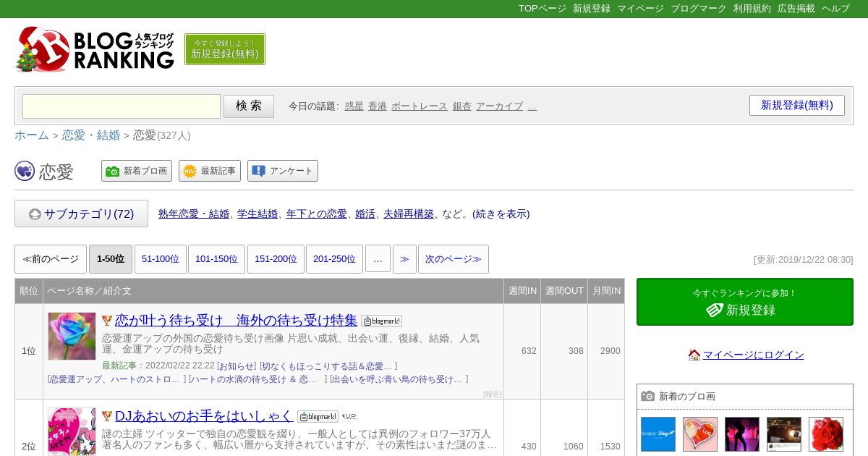Click the … more topics link after アーカイブ

pyautogui.click(x=532, y=106)
